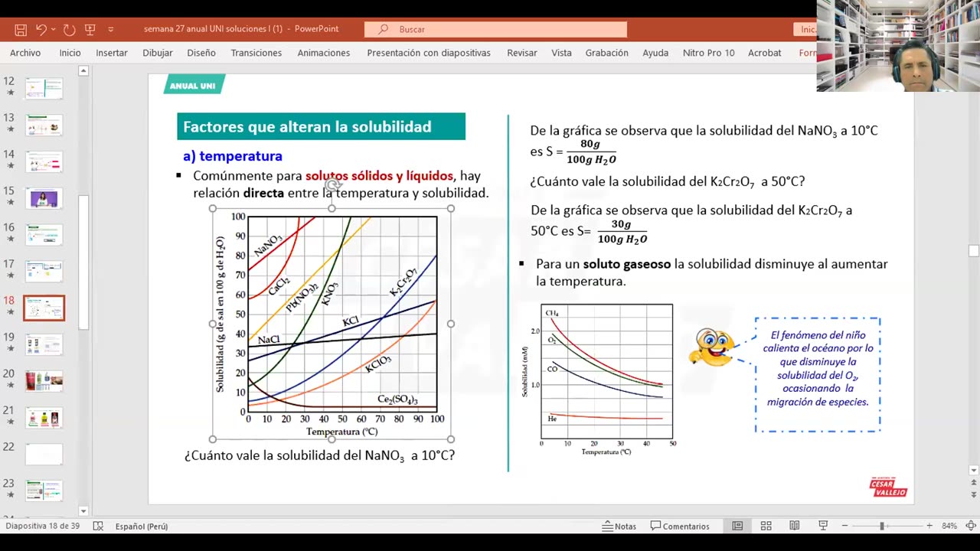Click animation star under slide 20 number
This screenshot has width=980, height=551.
pos(10,386)
